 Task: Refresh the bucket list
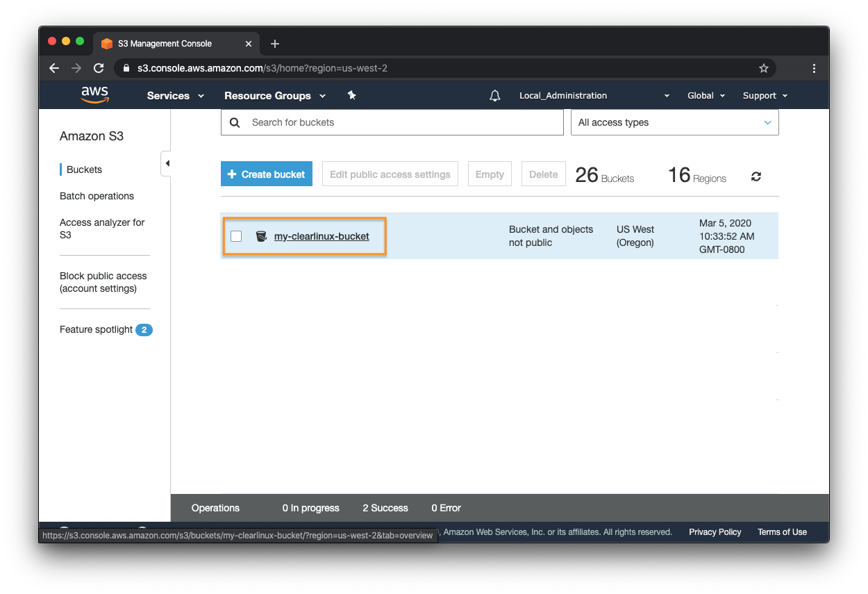756,176
